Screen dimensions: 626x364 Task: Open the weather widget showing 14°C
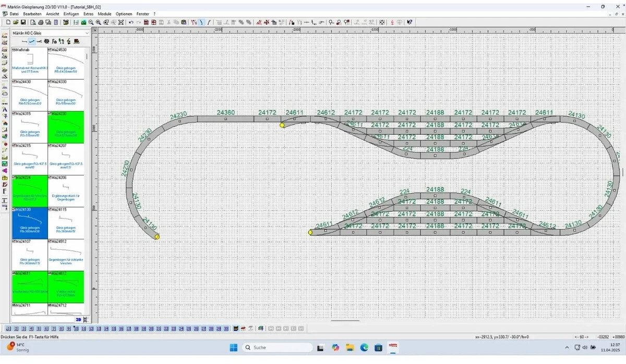click(x=18, y=347)
